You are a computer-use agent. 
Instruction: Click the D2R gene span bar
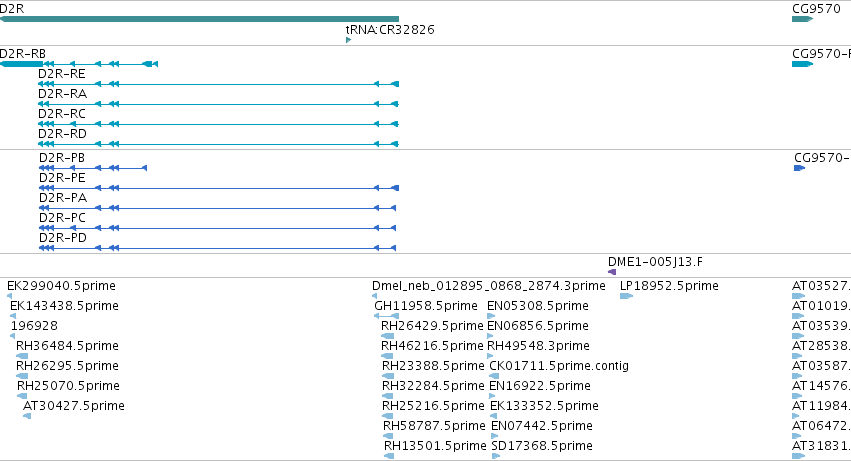199,19
